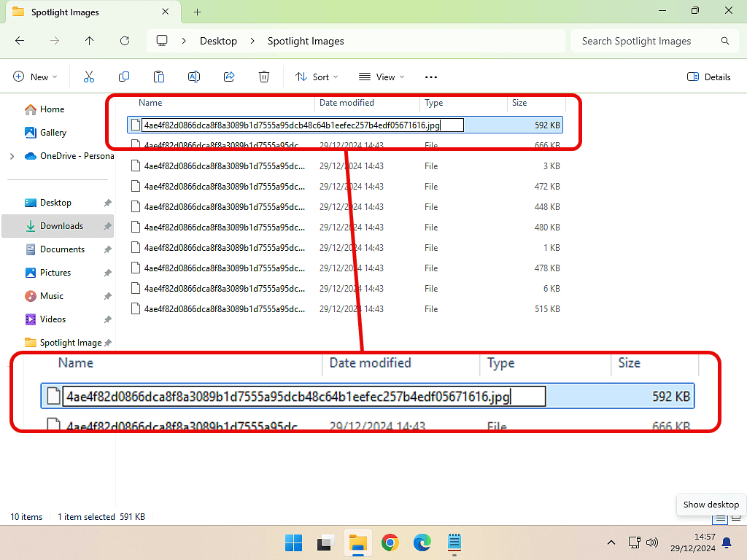Refresh the folder view
The width and height of the screenshot is (747, 560).
tap(124, 41)
